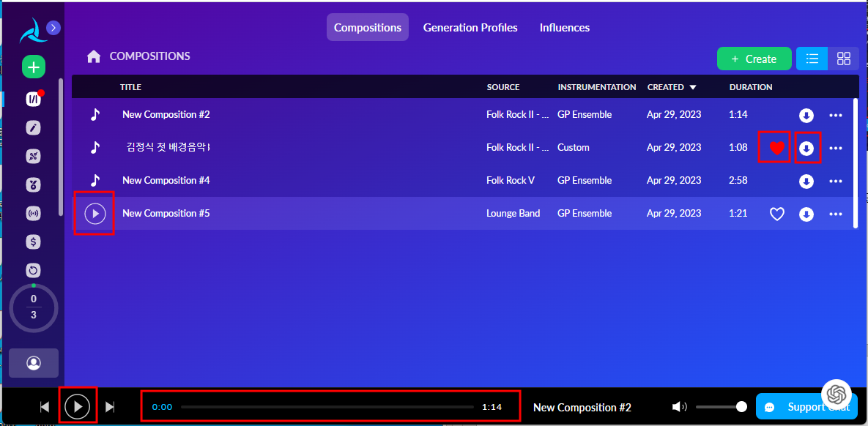Open more options for New Composition #4
Viewport: 868px width, 426px height.
[x=835, y=181]
